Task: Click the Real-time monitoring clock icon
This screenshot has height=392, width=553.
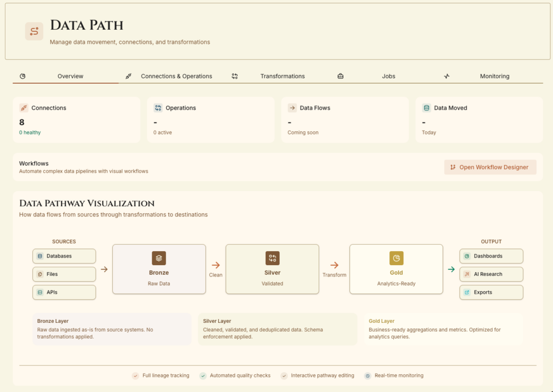Action: pos(368,375)
